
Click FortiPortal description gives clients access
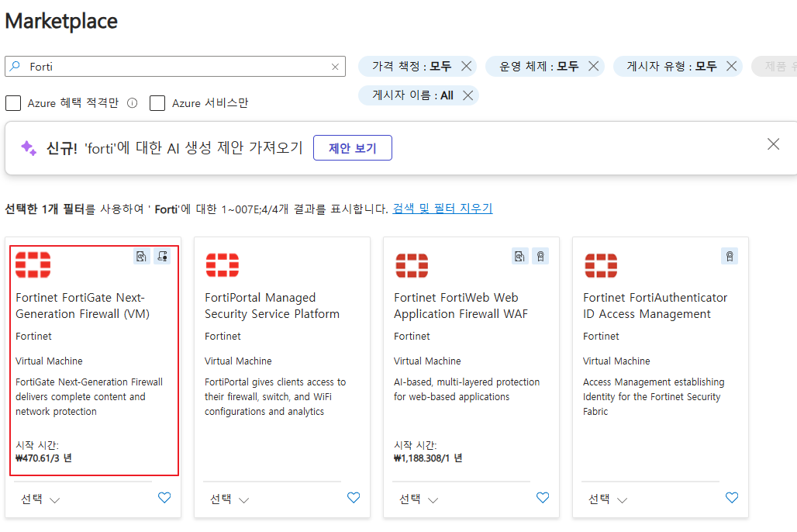click(275, 397)
